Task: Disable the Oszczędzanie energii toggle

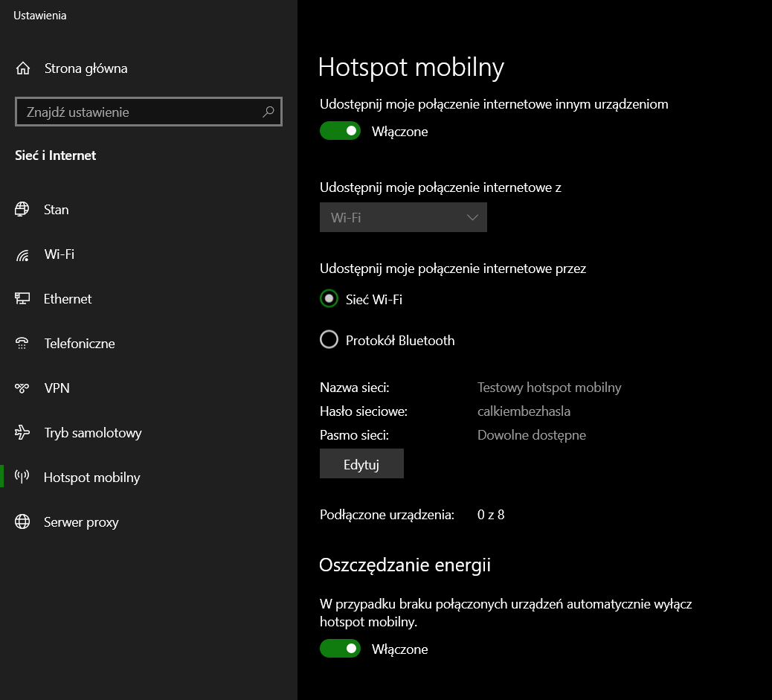Action: point(340,649)
